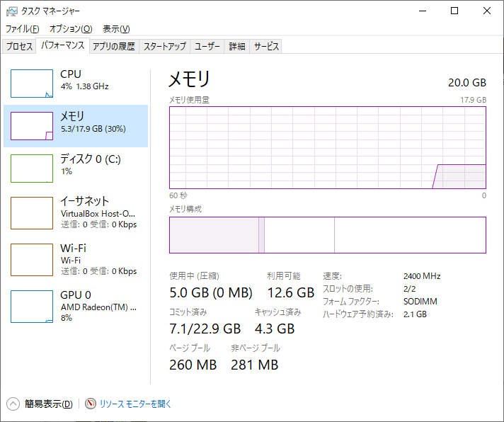The height and width of the screenshot is (422, 504).
Task: Click the VirtualBox Host-O... adapter text
Action: click(x=98, y=214)
